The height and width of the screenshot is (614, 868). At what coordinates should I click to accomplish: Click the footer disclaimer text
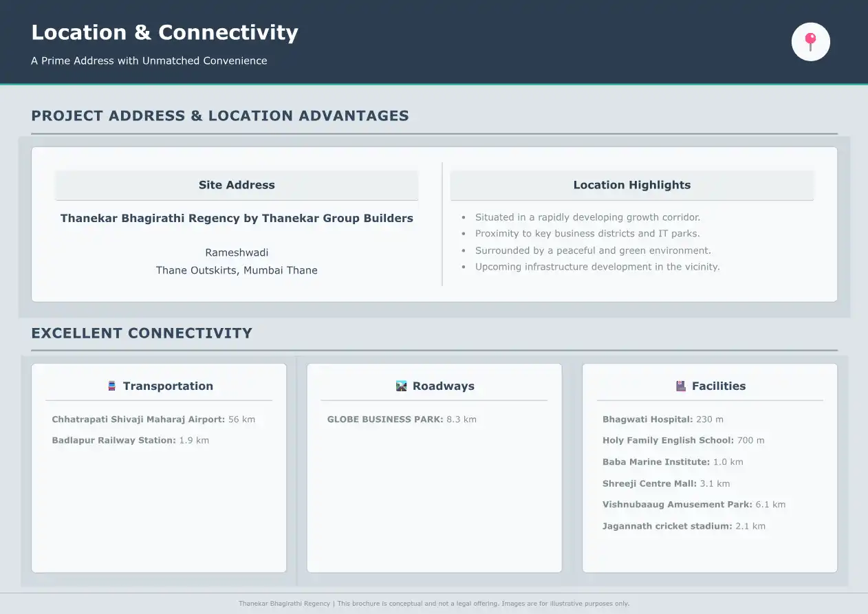pyautogui.click(x=434, y=604)
